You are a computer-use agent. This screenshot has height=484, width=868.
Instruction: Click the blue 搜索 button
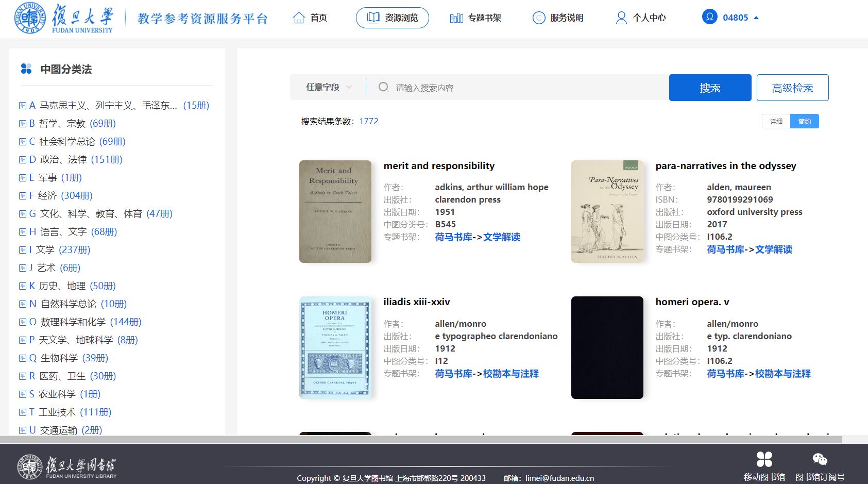[x=710, y=88]
